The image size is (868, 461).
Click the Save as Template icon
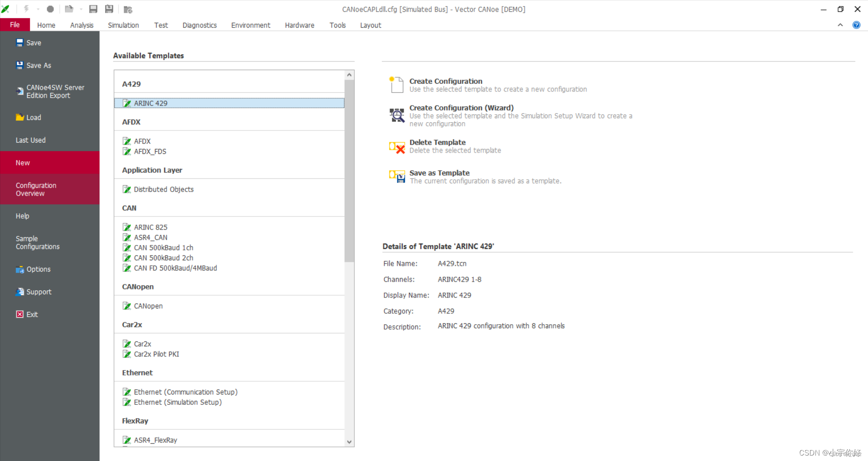pyautogui.click(x=397, y=176)
